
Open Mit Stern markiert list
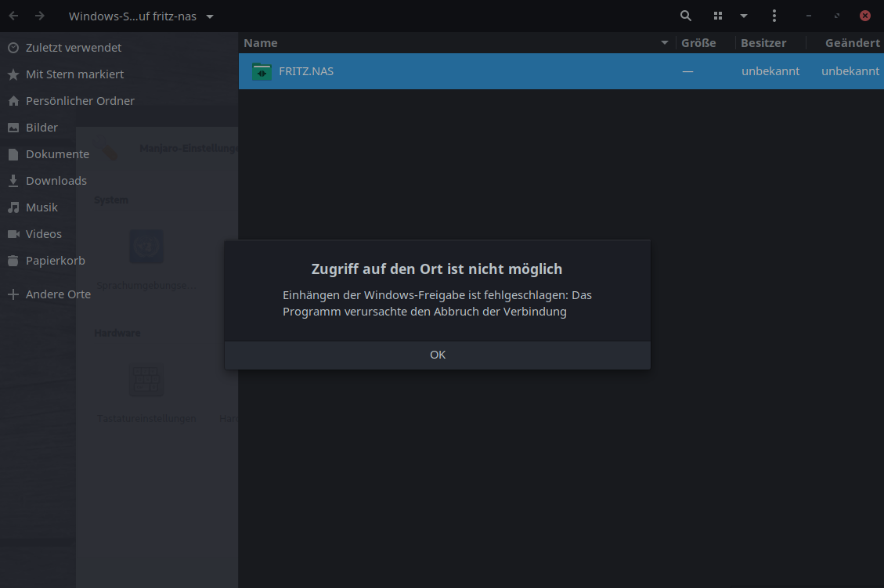pos(74,74)
